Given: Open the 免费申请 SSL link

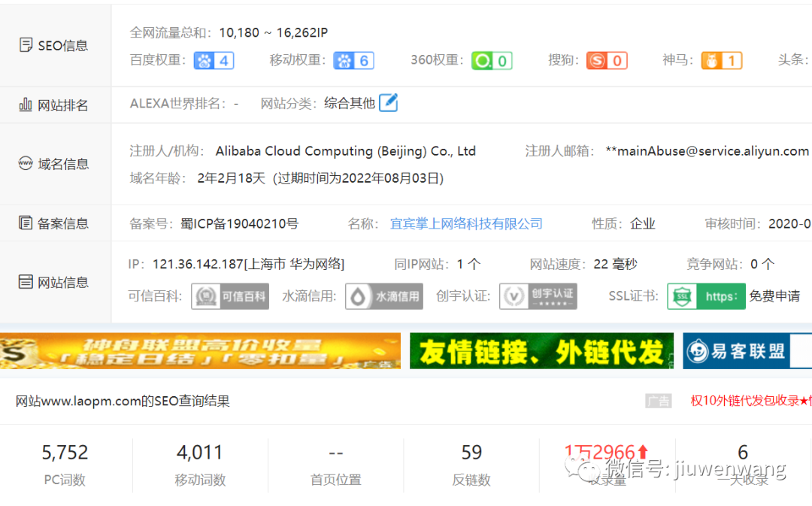Looking at the screenshot, I should pyautogui.click(x=774, y=296).
